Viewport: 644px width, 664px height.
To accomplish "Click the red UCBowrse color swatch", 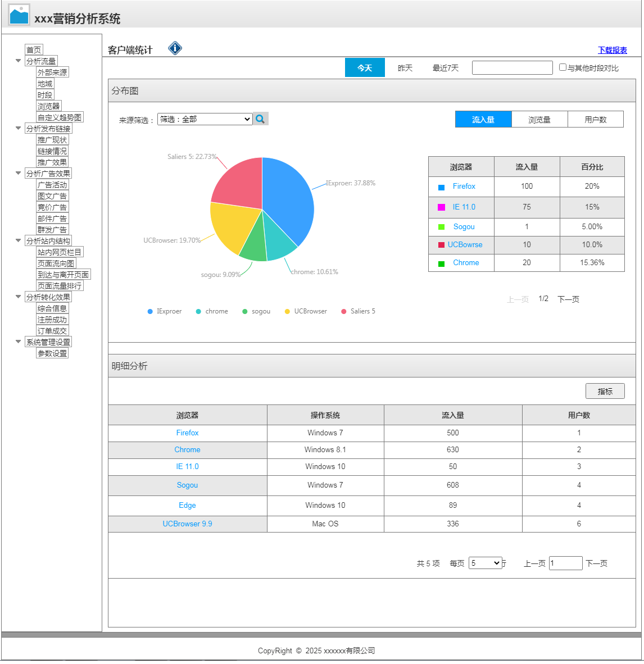I will (x=441, y=245).
